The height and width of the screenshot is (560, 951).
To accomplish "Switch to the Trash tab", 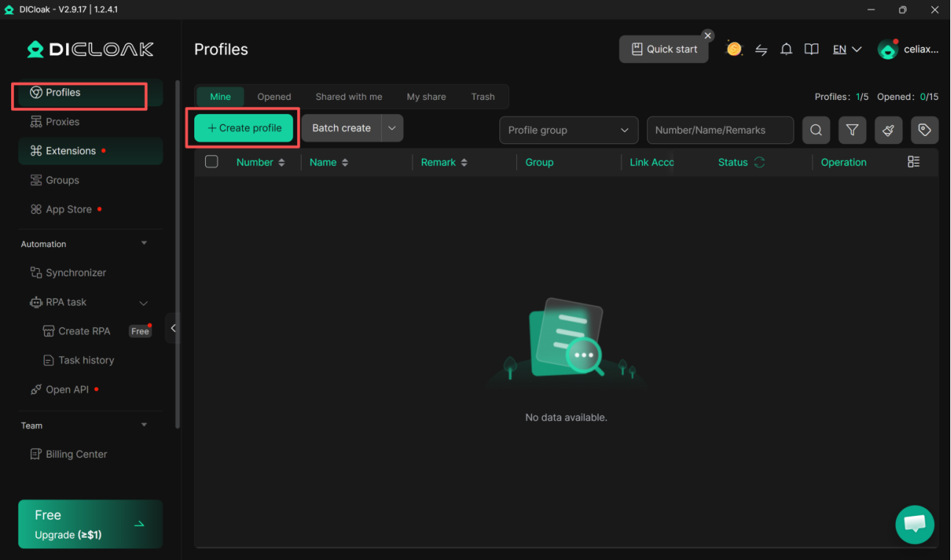I will click(483, 97).
